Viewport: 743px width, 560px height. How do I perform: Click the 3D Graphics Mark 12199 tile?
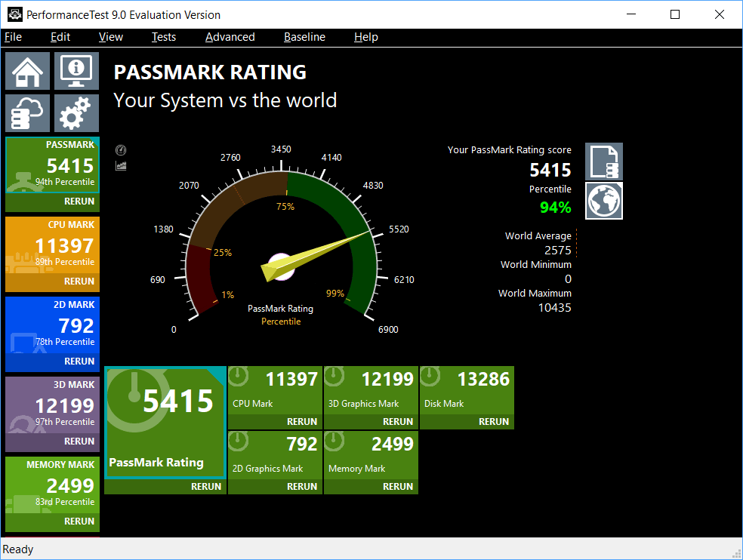[x=371, y=390]
